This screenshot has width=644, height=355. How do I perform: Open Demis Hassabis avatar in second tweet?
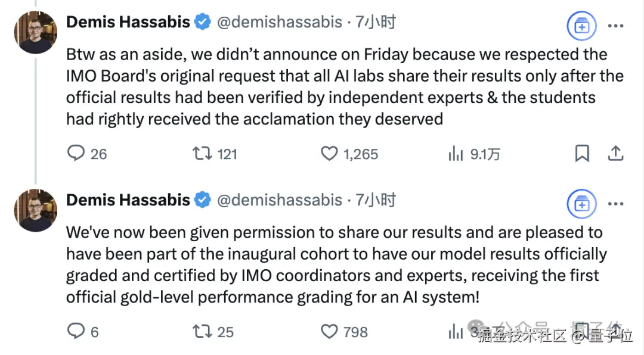(x=36, y=210)
